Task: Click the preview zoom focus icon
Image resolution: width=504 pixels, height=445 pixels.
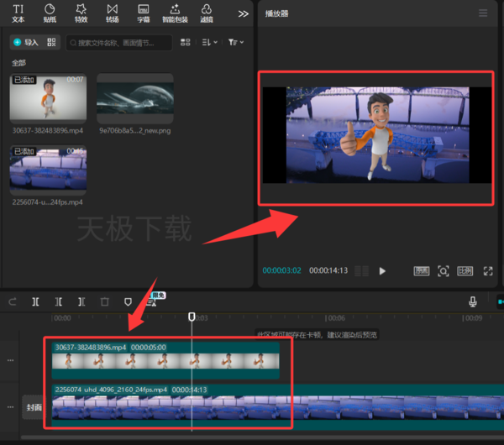Action: 444,271
